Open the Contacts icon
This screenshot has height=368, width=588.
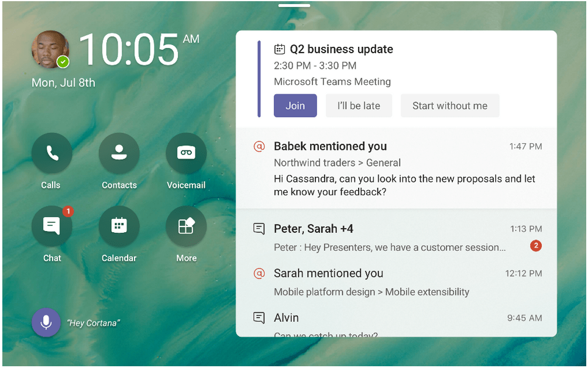point(119,154)
